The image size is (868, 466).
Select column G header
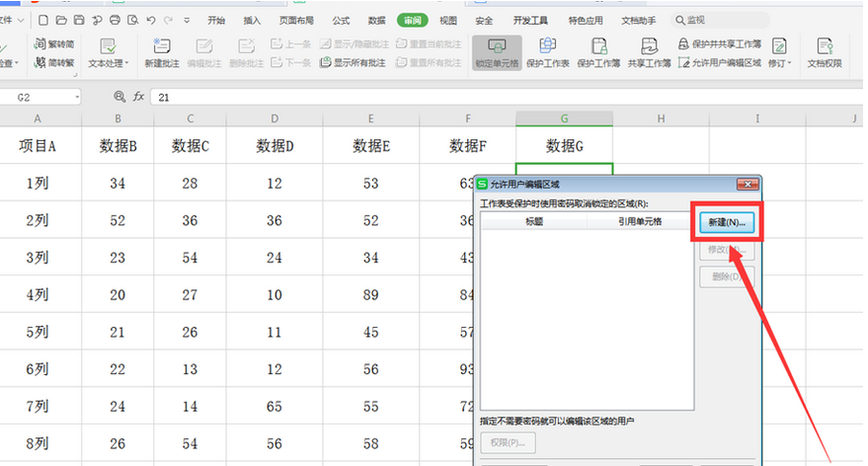[564, 118]
